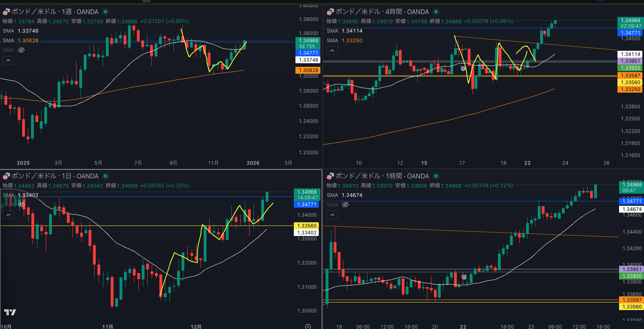This screenshot has width=644, height=329.
Task: Collapse the indicator legend on the 1-hour chart
Action: (x=332, y=215)
